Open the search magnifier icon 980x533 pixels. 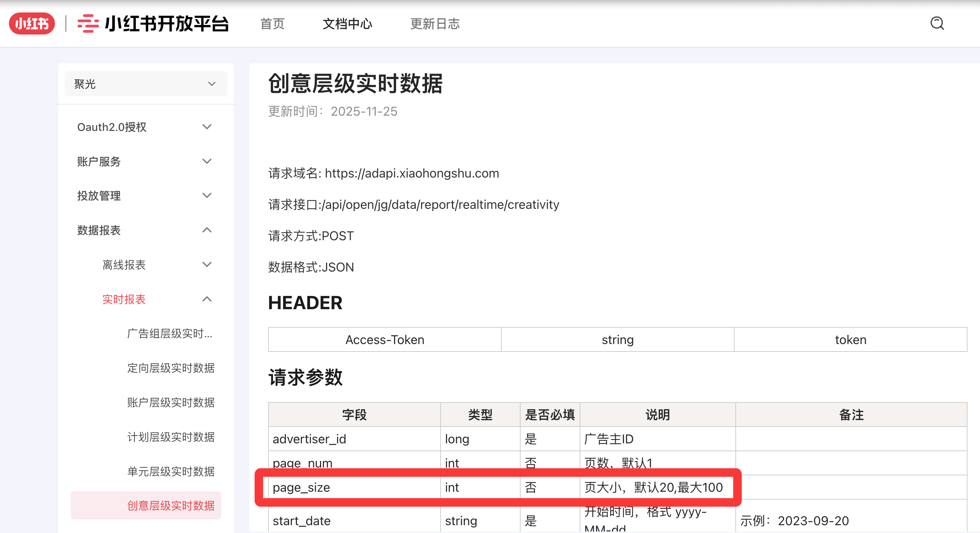pos(937,23)
